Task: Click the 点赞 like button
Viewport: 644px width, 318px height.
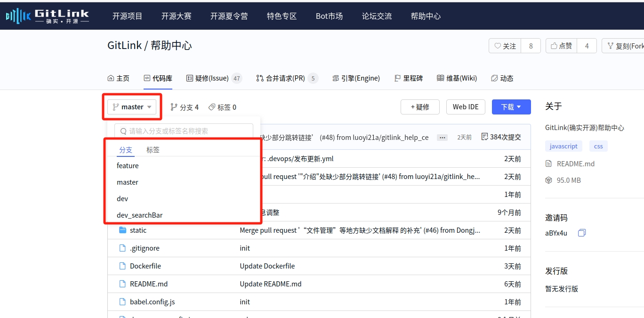Action: click(x=562, y=46)
